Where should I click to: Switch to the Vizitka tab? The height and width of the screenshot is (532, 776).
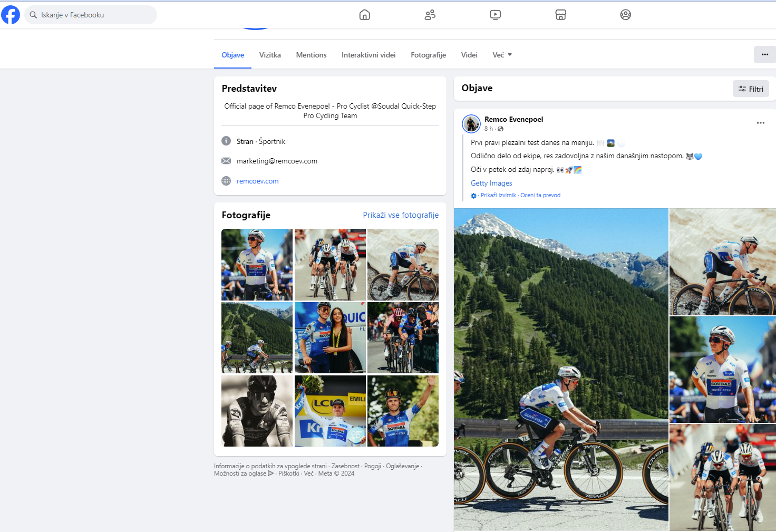pos(270,55)
